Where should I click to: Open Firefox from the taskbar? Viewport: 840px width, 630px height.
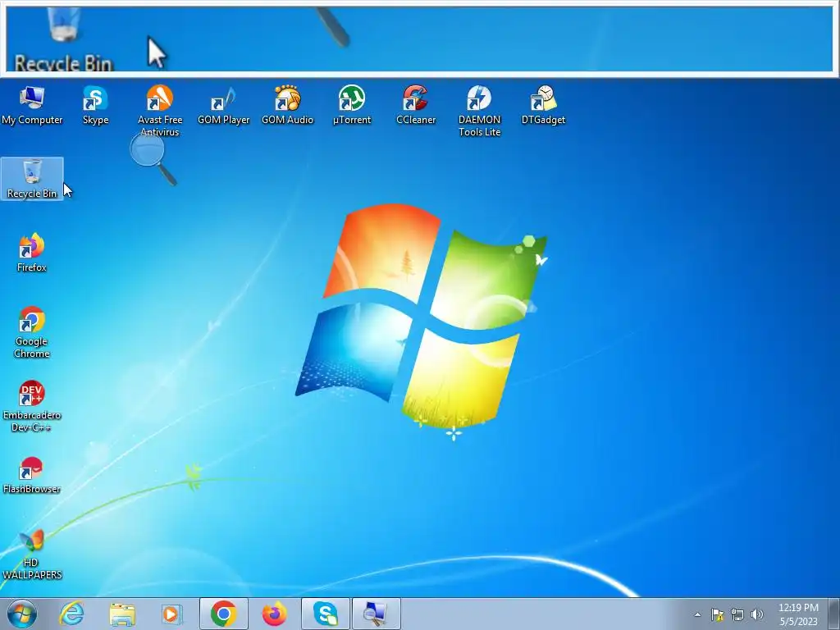coord(274,614)
